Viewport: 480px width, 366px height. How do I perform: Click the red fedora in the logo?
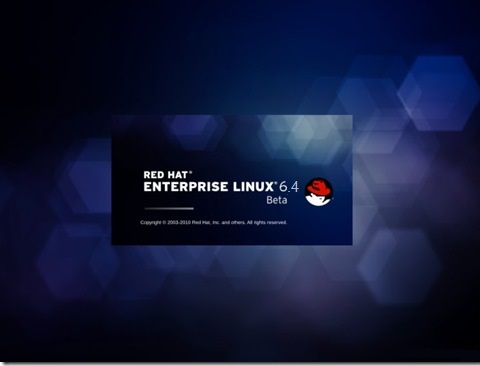pyautogui.click(x=320, y=186)
